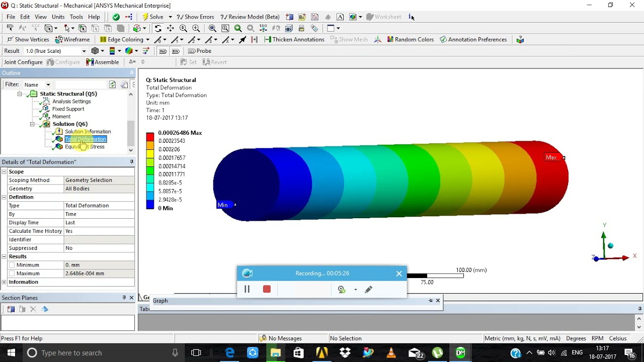Click the New Chart and Table icon

[x=315, y=17]
